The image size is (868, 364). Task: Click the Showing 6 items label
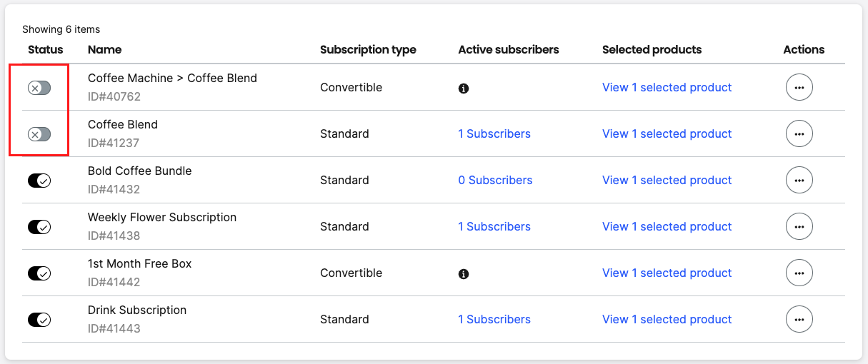(x=61, y=29)
